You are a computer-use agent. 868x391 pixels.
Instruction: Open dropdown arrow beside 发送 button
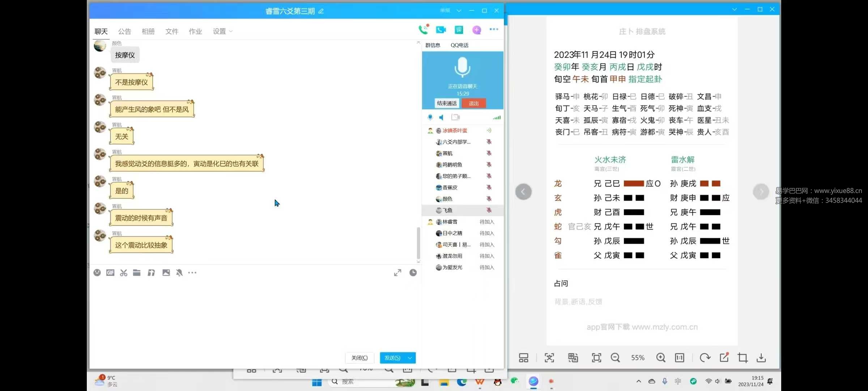pos(410,358)
